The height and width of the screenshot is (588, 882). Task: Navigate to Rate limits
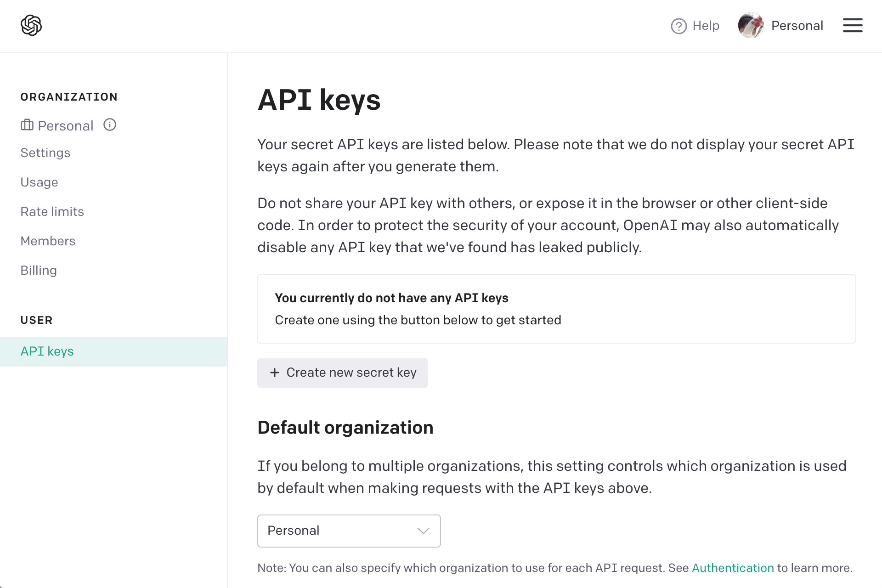[x=52, y=211]
